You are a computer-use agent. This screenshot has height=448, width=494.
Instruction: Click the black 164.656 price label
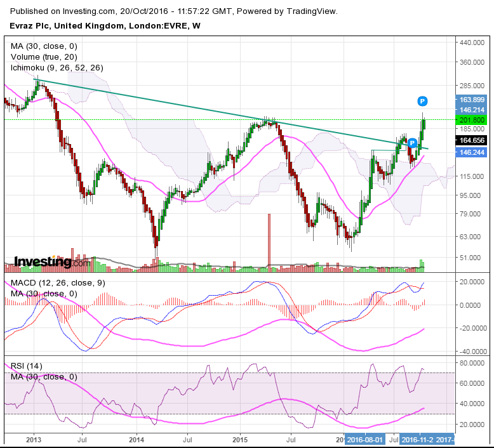(471, 140)
